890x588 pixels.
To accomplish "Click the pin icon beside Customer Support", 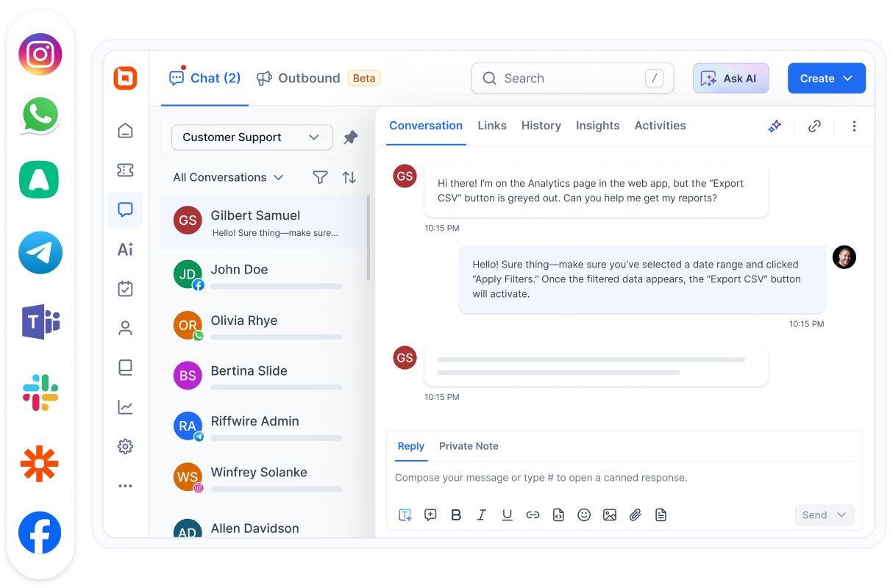I will tap(351, 137).
